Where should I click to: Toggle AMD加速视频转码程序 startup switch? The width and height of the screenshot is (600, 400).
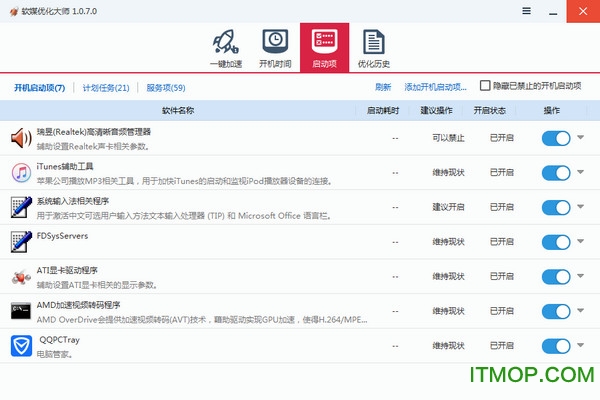coord(556,311)
